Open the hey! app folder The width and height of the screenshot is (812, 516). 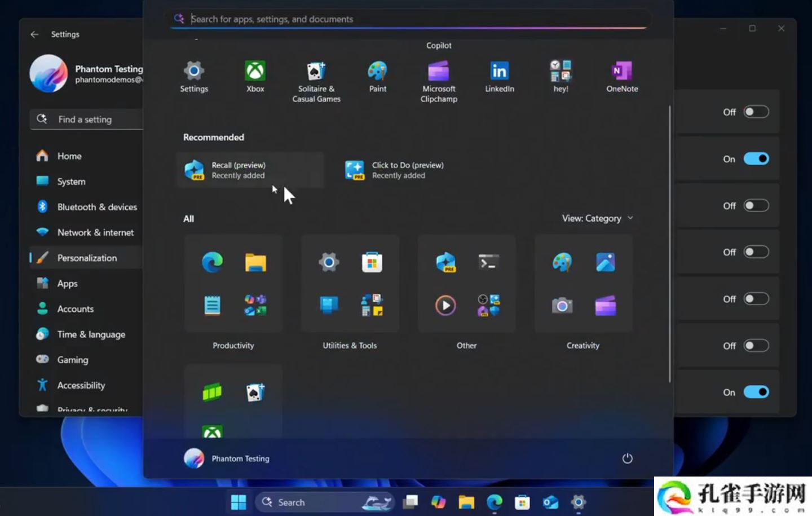(561, 77)
